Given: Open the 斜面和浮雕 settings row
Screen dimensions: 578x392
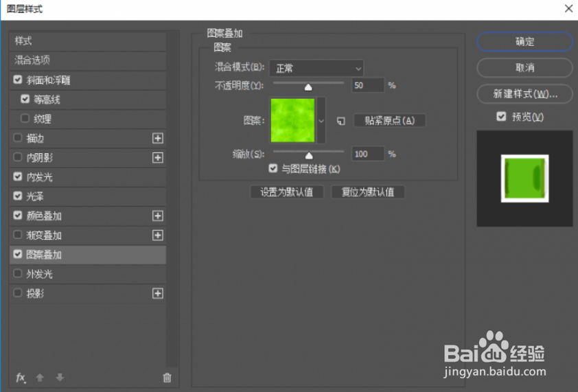Looking at the screenshot, I should click(88, 80).
